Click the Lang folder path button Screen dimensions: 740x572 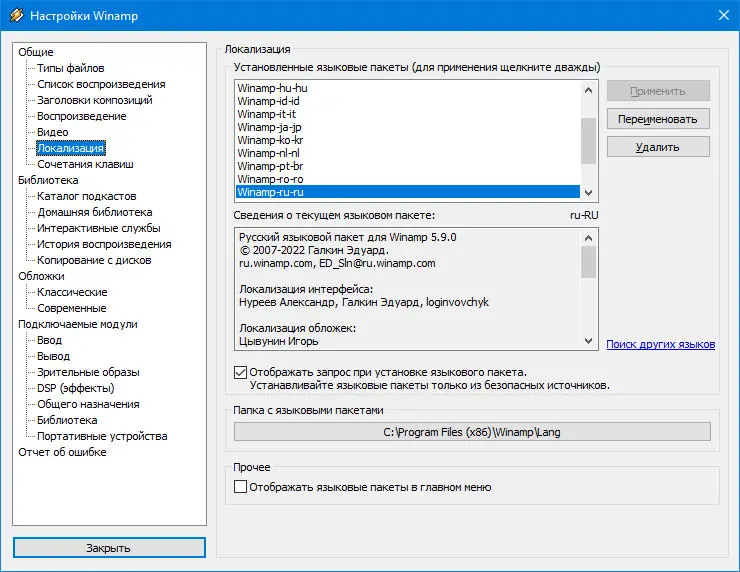tap(472, 432)
